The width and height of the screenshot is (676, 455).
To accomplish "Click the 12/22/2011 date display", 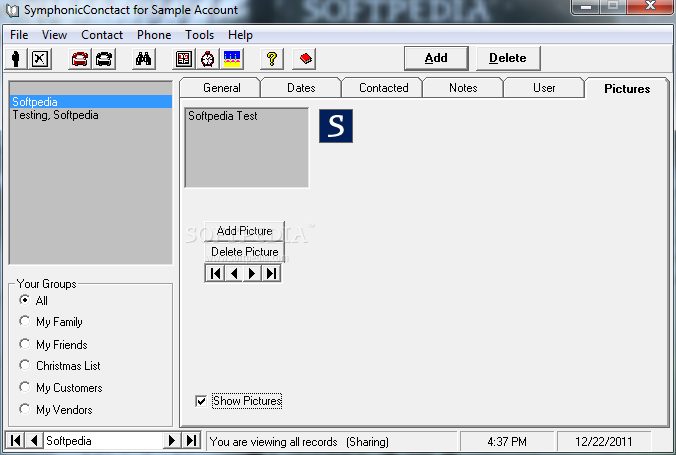I will coord(604,442).
